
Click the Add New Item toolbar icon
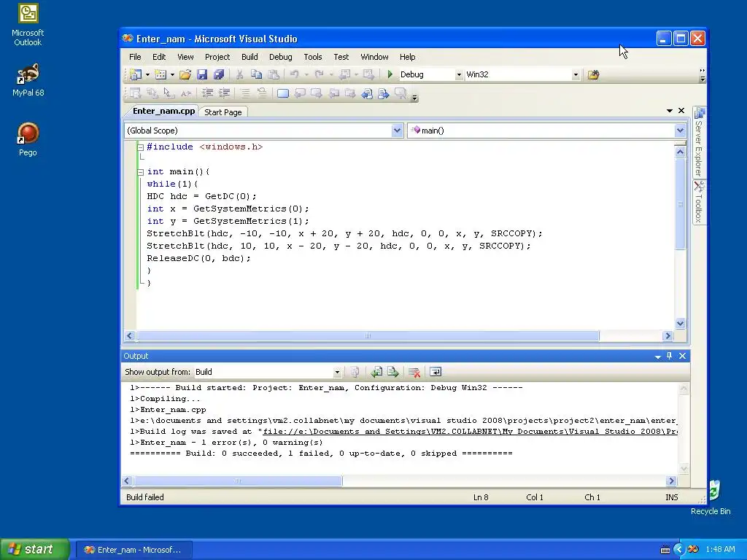coord(160,75)
